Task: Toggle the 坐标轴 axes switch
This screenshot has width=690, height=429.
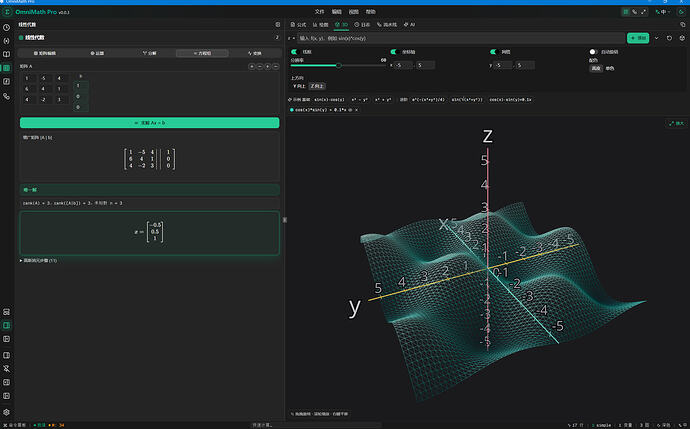Action: [394, 52]
